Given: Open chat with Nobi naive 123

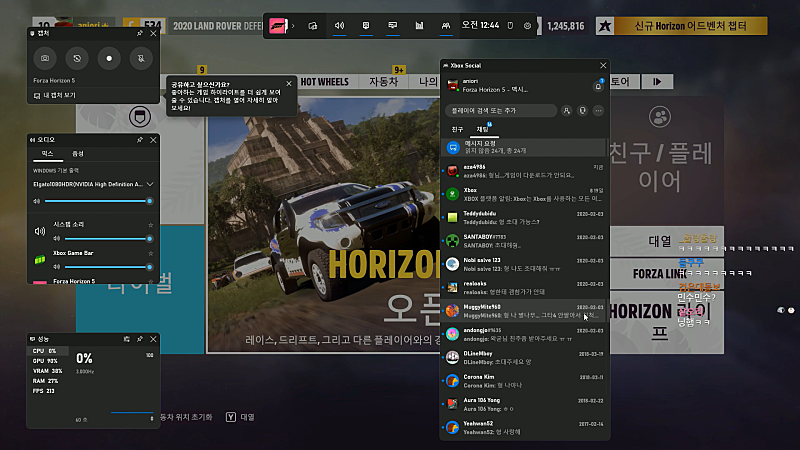Looking at the screenshot, I should [x=524, y=264].
